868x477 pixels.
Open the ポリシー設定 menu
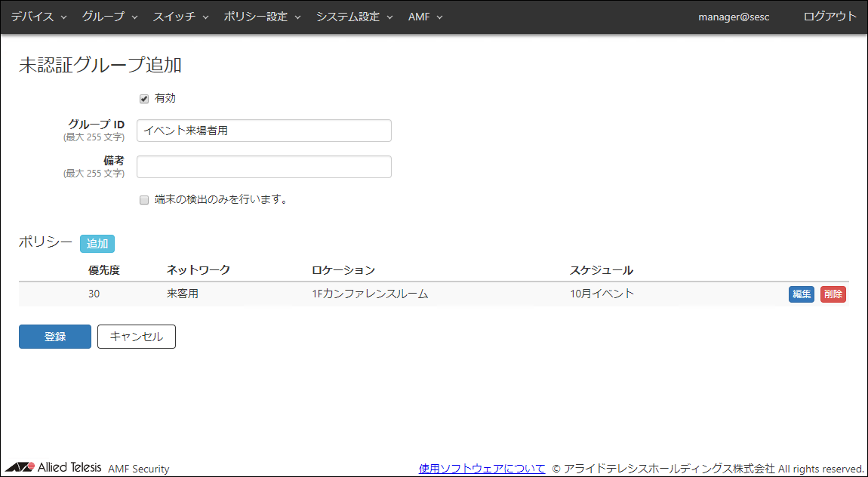coord(262,17)
